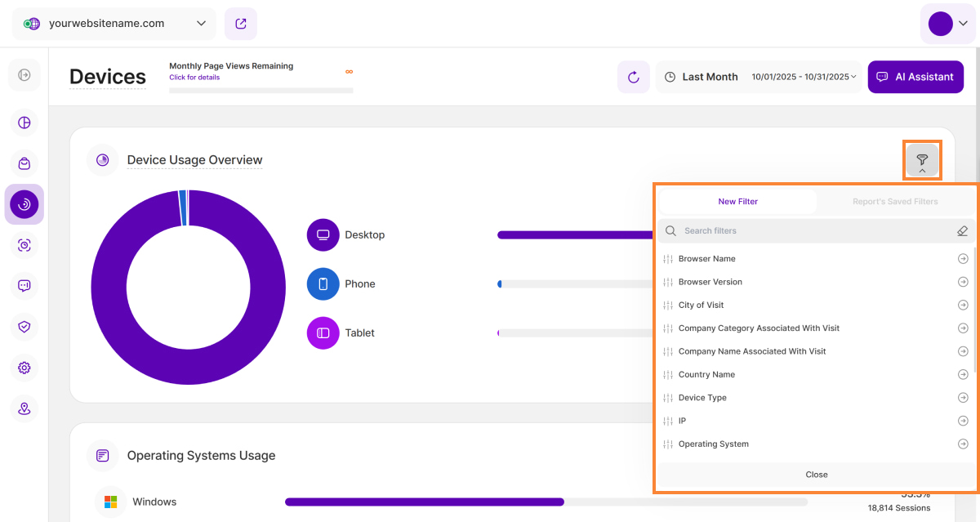Open the settings gear sidebar icon
The width and height of the screenshot is (980, 522).
(x=24, y=368)
